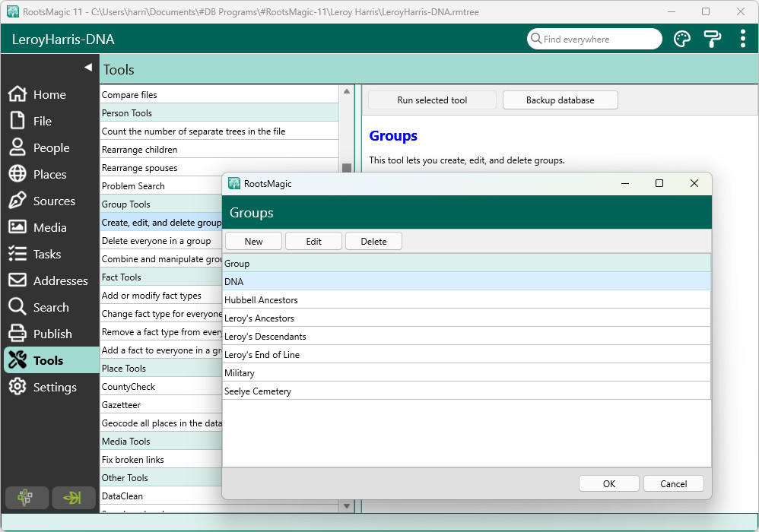759x532 pixels.
Task: Select Compare files tool
Action: coord(219,95)
